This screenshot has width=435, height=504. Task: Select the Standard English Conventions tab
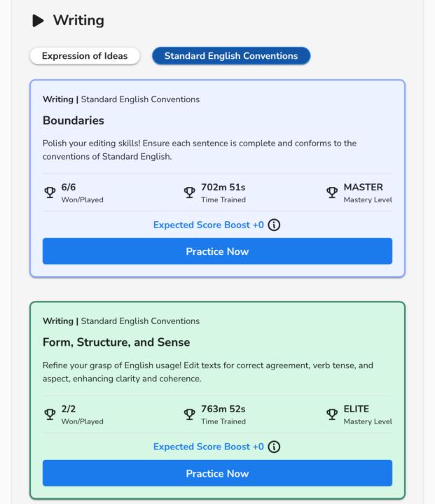pos(230,56)
